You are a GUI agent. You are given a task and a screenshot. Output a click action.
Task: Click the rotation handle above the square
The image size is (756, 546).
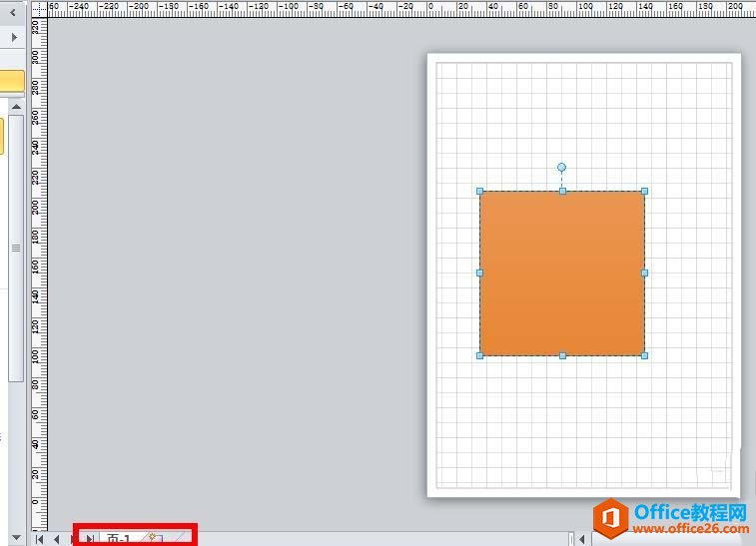561,168
